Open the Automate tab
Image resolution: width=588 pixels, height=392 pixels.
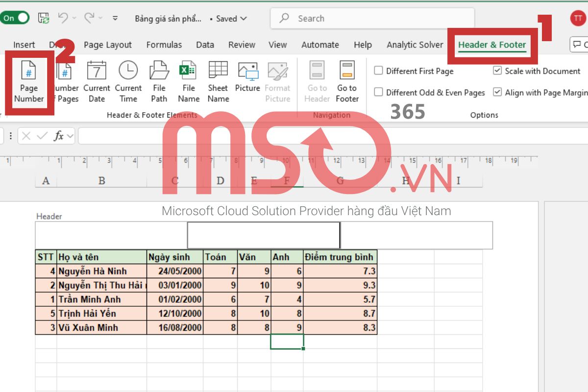pos(320,45)
